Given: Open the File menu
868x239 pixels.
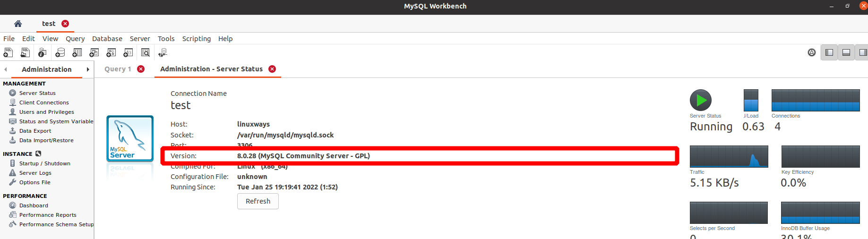Looking at the screenshot, I should click(9, 39).
